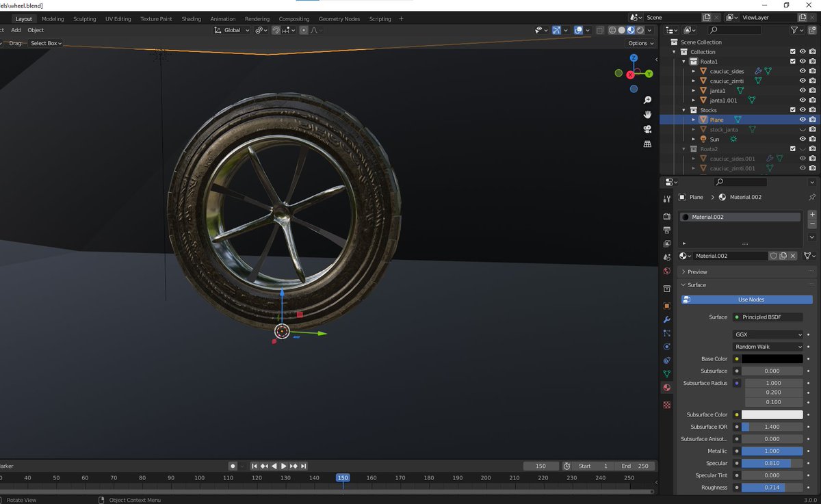Switch perspective/orthographic grid gizmo
821x504 pixels.
point(647,144)
